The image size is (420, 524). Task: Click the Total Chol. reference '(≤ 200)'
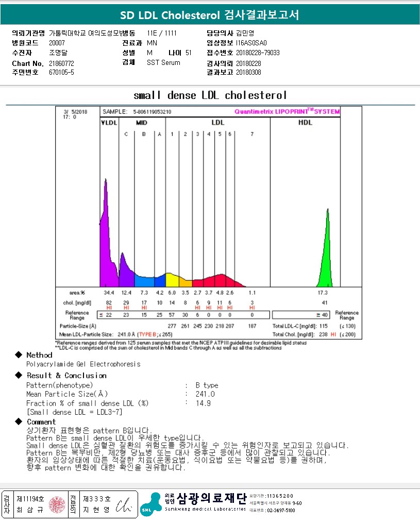[x=347, y=334]
